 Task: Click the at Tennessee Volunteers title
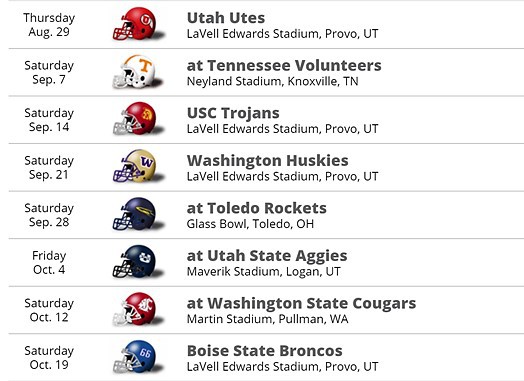point(284,66)
